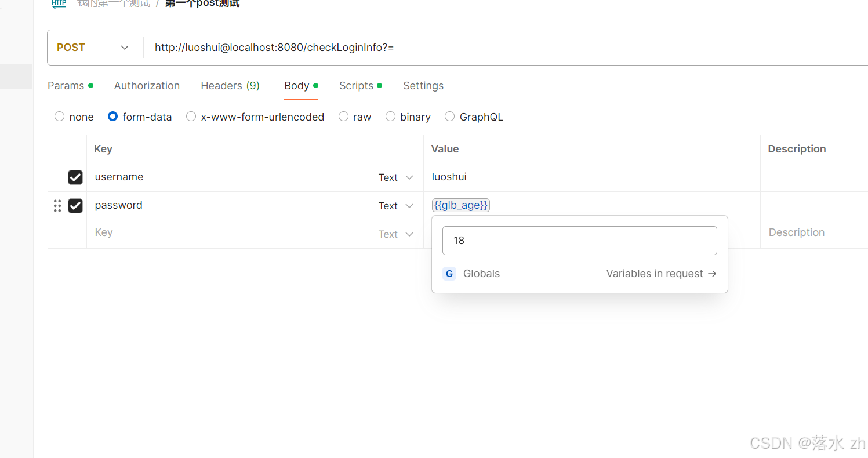Switch to the Params tab
This screenshot has height=458, width=868.
point(70,86)
